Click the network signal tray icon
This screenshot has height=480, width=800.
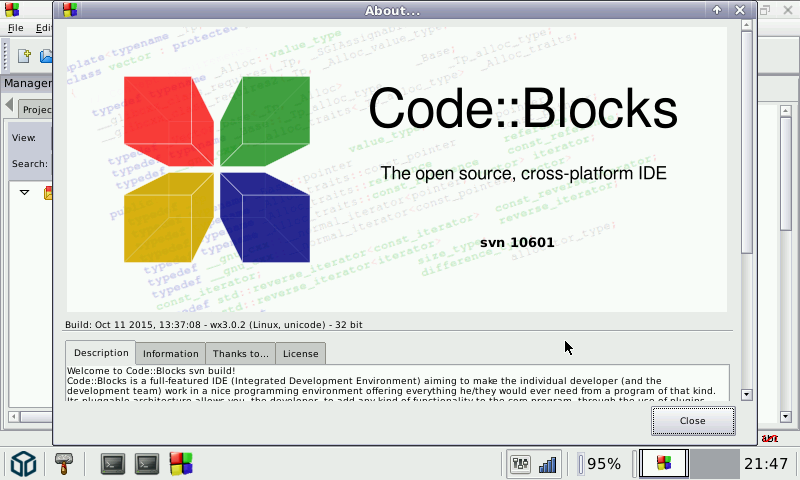click(x=547, y=464)
